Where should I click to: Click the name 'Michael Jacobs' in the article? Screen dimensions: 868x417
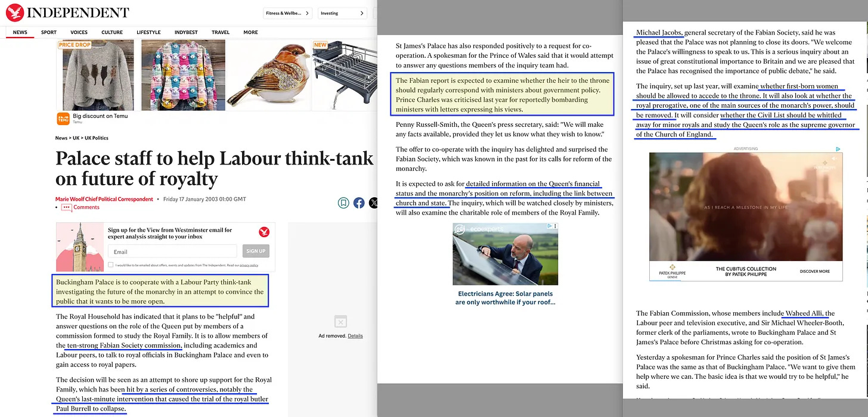pos(659,32)
